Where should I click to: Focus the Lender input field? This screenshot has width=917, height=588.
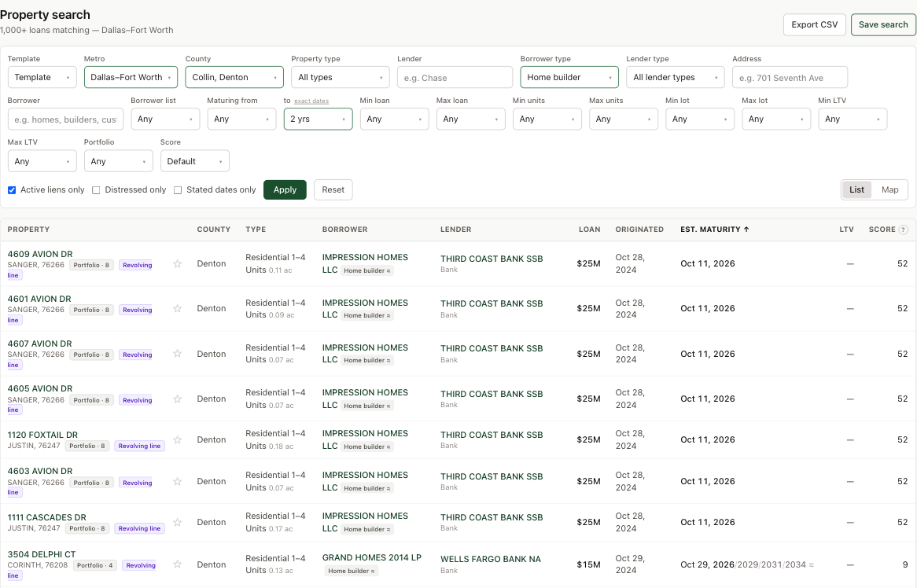coord(455,77)
